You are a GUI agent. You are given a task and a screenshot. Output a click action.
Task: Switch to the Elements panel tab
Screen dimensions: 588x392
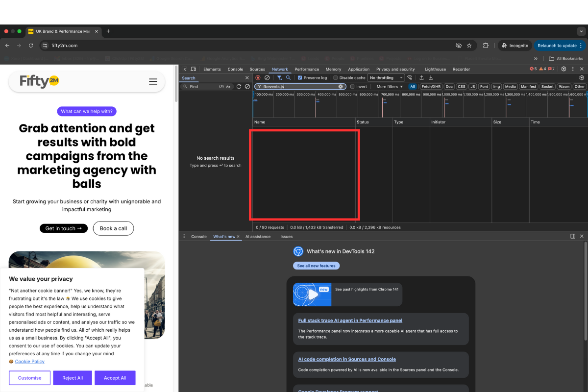[212, 69]
